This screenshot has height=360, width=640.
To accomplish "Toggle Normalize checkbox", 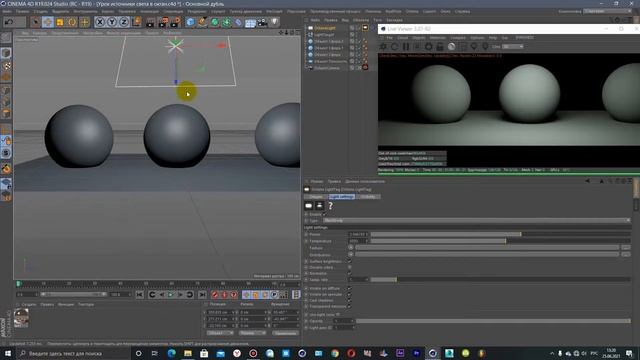I will [349, 273].
